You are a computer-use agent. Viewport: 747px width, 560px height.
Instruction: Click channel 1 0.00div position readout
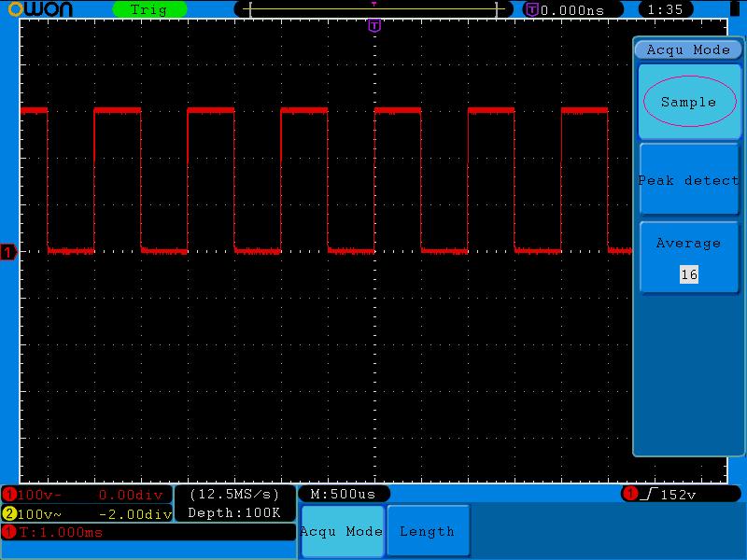[131, 495]
